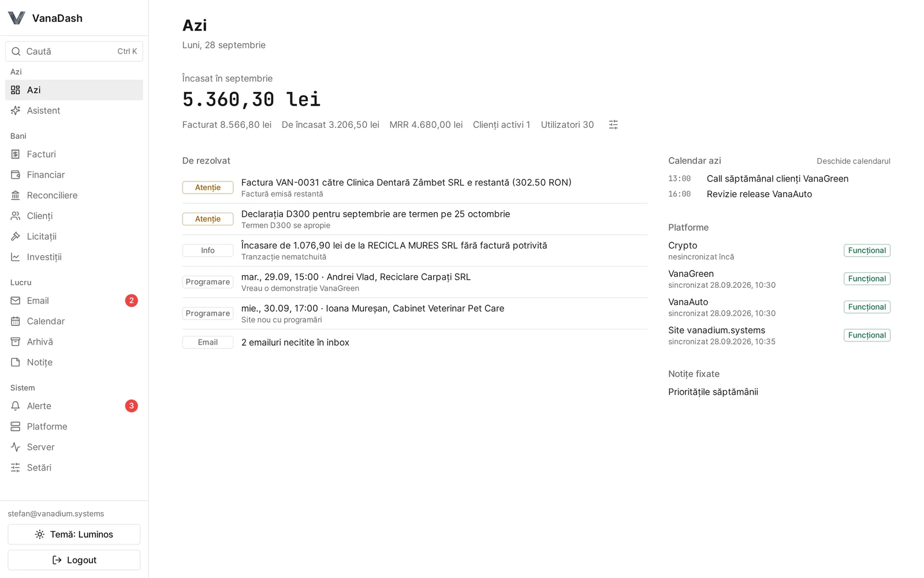This screenshot has height=578, width=924.
Task: Click the VanaDash logo icon
Action: tap(17, 18)
